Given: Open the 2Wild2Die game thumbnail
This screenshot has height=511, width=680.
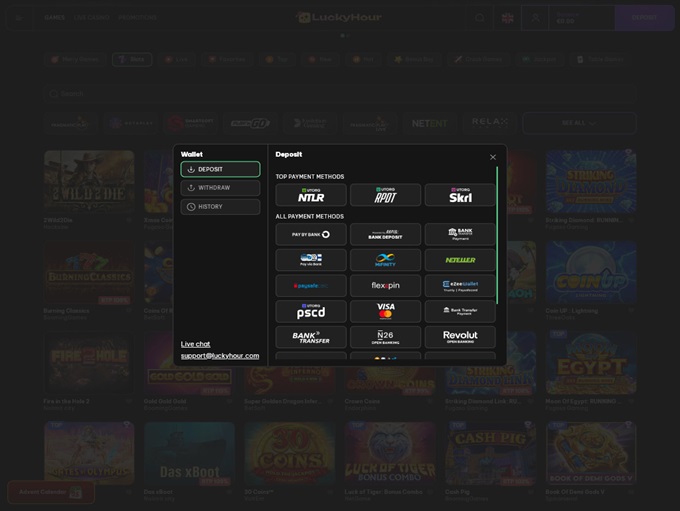Looking at the screenshot, I should [89, 182].
